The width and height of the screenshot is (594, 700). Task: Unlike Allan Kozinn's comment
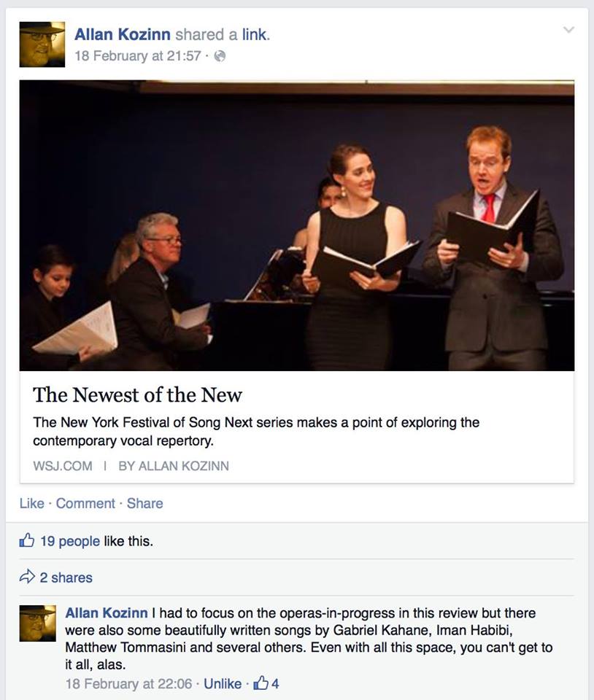click(223, 684)
